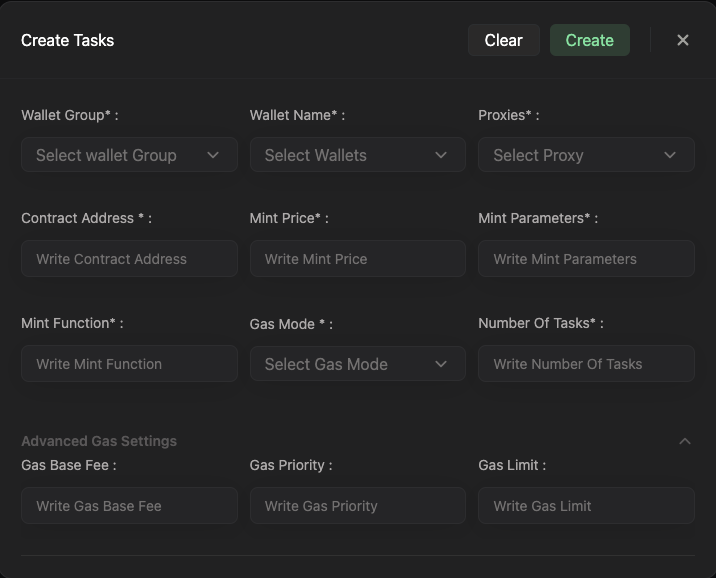This screenshot has width=716, height=578.
Task: Collapse the Advanced Gas Settings section
Action: click(685, 441)
